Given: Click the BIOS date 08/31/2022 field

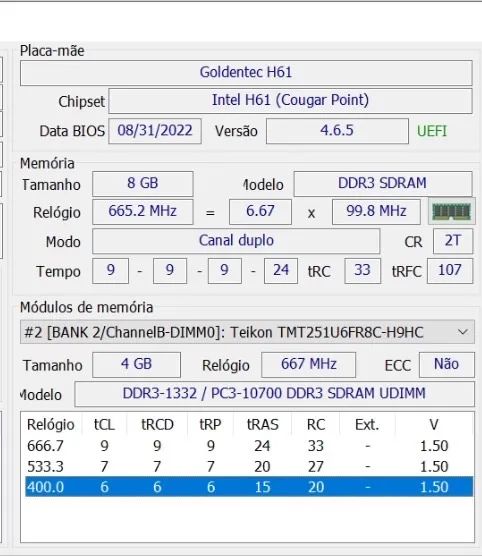Looking at the screenshot, I should pos(155,131).
